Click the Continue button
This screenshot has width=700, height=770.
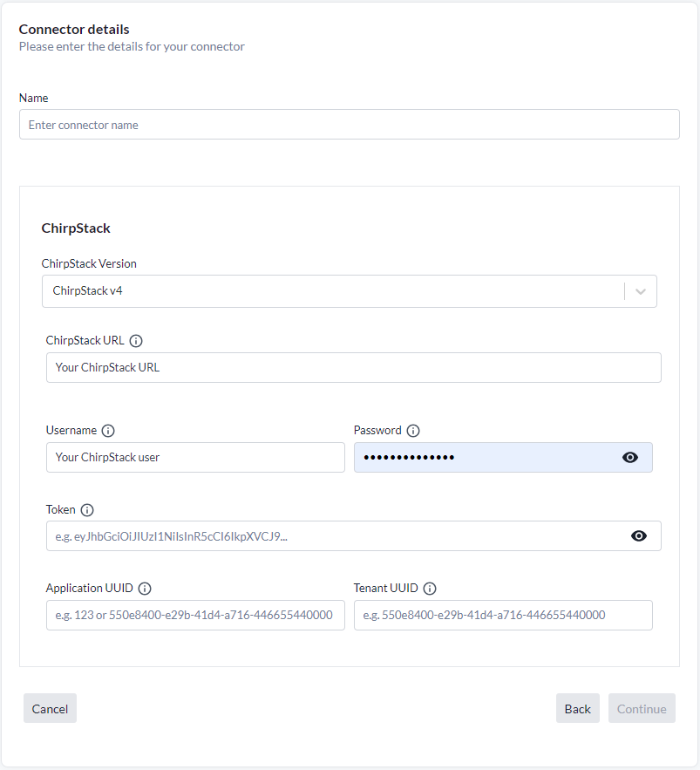[642, 709]
